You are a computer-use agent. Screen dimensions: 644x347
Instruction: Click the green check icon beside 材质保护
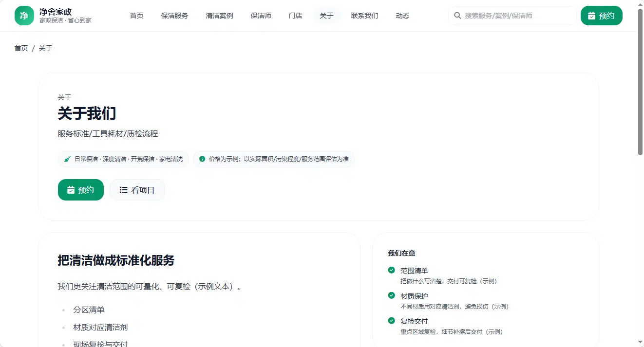[391, 295]
